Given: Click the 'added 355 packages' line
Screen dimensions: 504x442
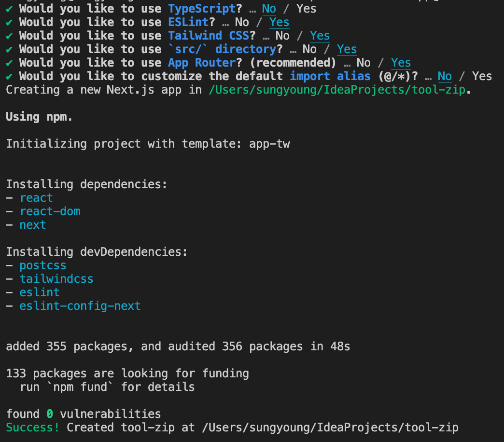Looking at the screenshot, I should 178,346.
